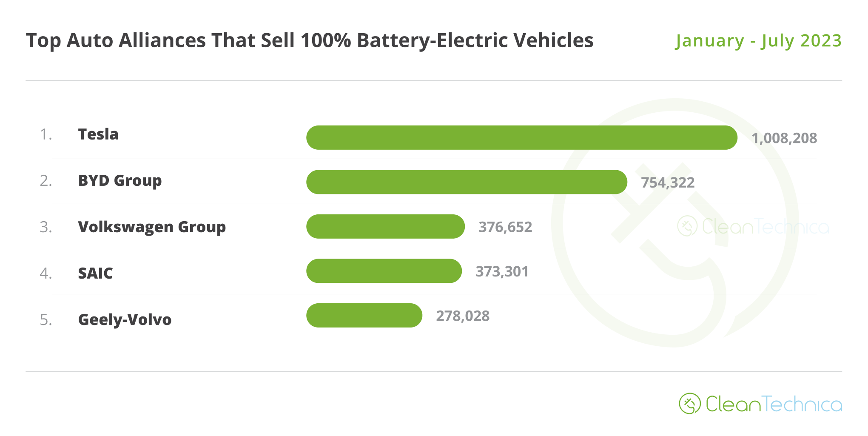Click the SAIC sales bar
This screenshot has height=436, width=868.
click(x=384, y=271)
